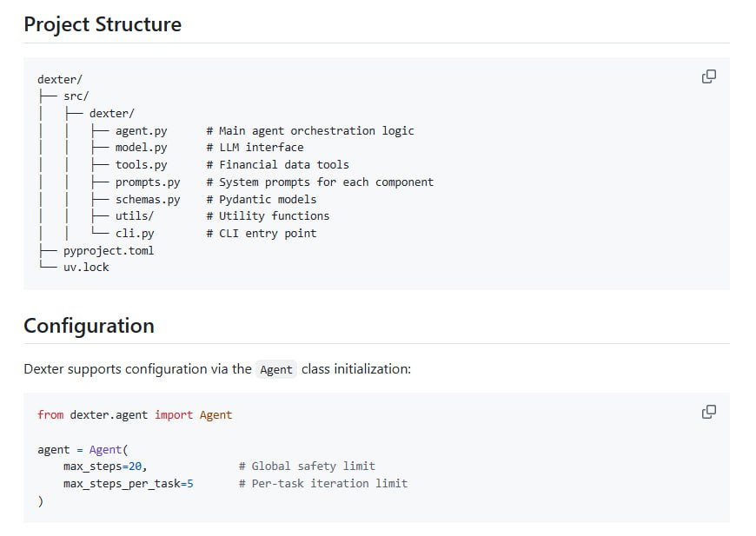Click the Configuration heading

89,326
